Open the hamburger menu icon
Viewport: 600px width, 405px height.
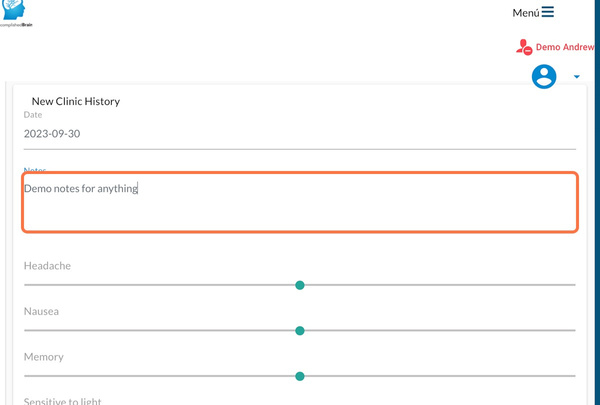[x=548, y=13]
